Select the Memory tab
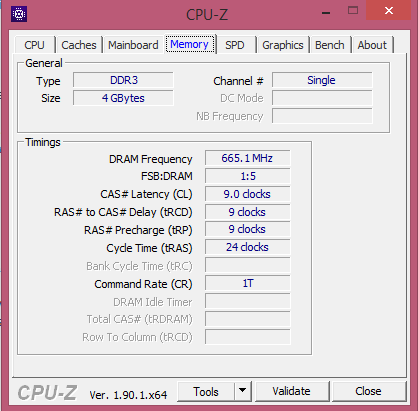Viewport: 418px width, 411px height. (x=190, y=44)
